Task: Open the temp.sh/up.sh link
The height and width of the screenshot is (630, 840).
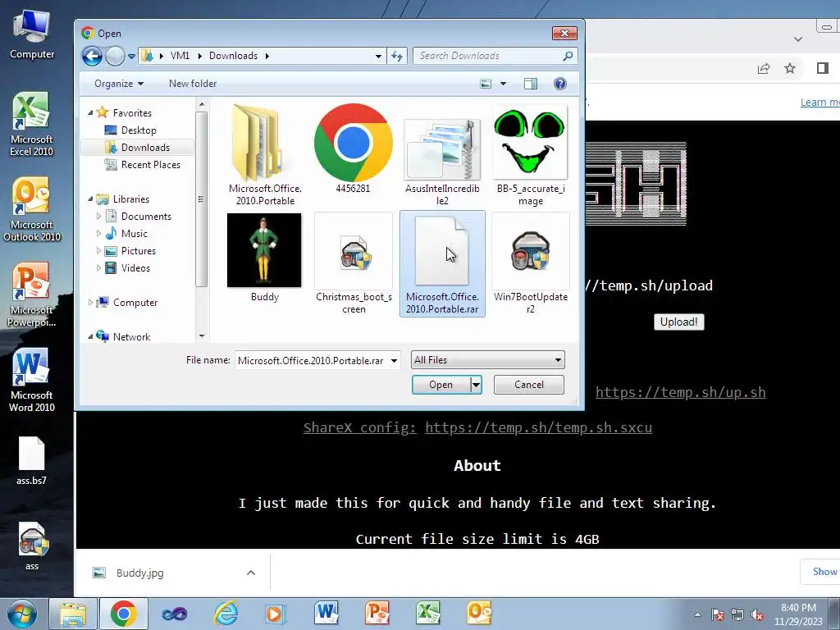Action: click(680, 392)
